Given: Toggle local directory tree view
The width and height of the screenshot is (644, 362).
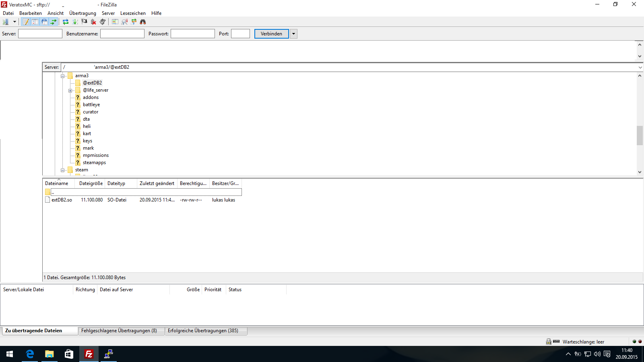Looking at the screenshot, I should pyautogui.click(x=35, y=22).
